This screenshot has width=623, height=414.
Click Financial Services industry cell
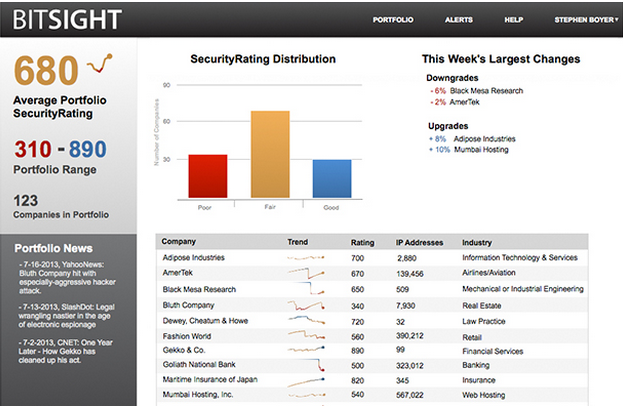(x=493, y=351)
